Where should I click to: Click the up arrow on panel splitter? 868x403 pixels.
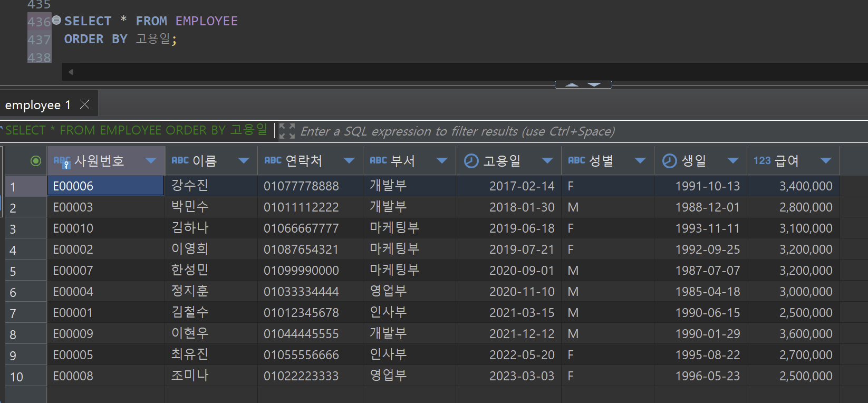click(572, 84)
